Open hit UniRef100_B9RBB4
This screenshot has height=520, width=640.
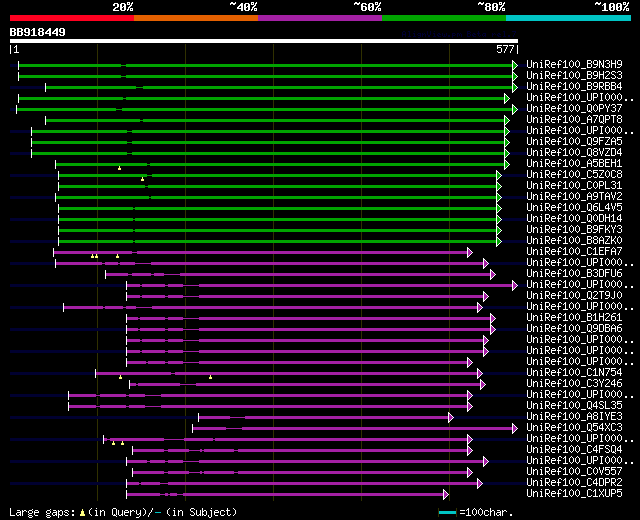574,86
